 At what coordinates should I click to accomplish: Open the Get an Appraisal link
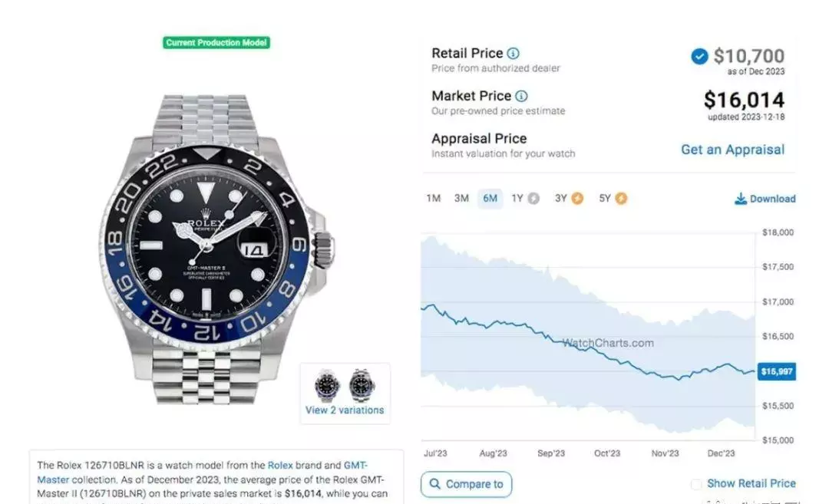732,150
